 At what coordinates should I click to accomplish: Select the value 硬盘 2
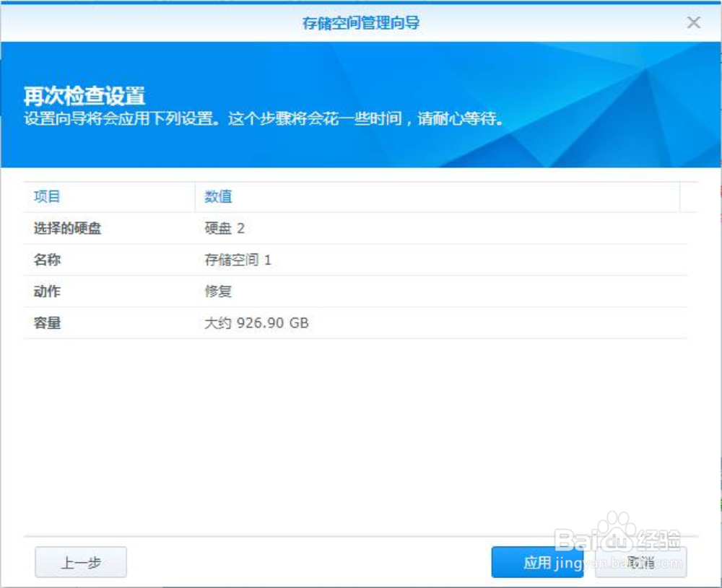point(225,228)
